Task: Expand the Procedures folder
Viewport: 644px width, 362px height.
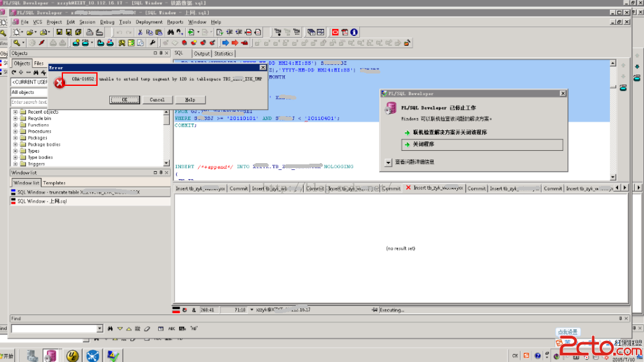Action: pos(15,132)
